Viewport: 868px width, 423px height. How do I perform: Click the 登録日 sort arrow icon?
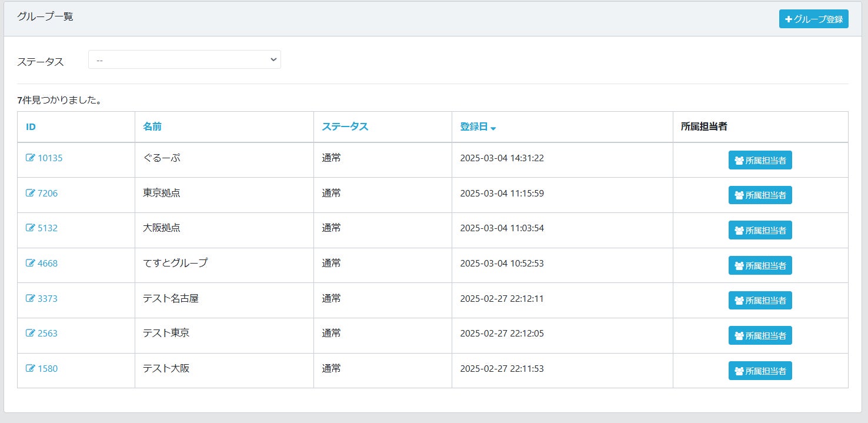point(493,128)
